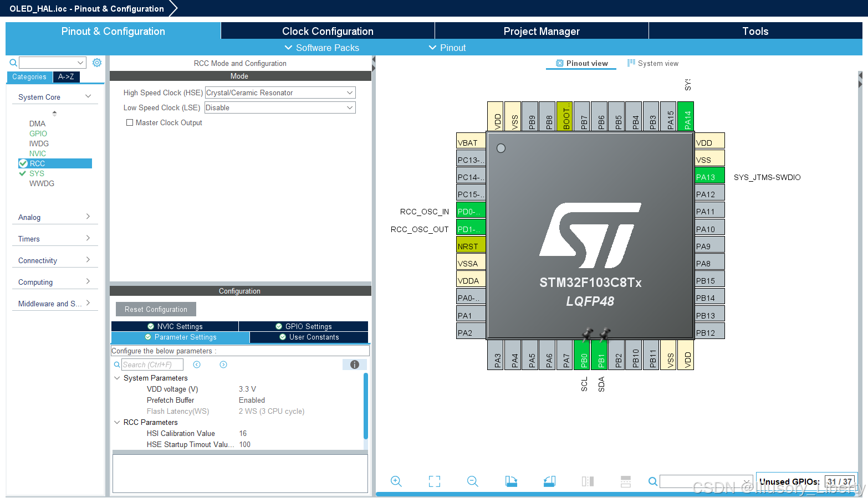Show parameter info panel icon

[355, 365]
